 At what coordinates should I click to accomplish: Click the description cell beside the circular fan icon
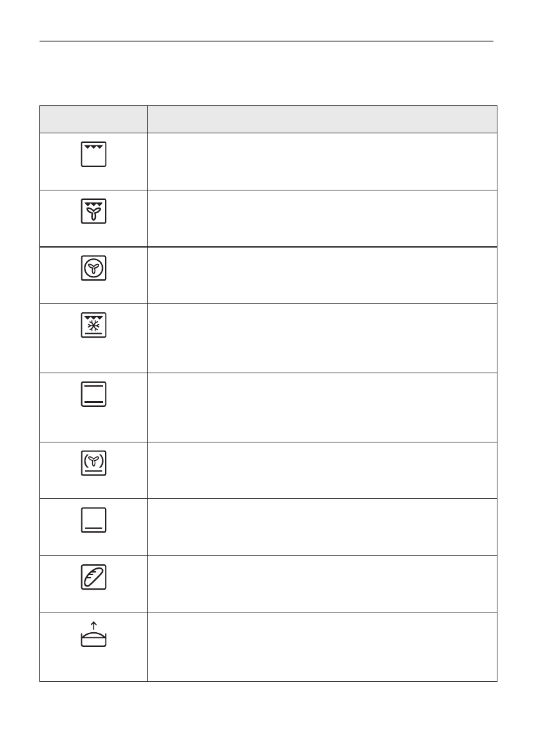pos(322,275)
